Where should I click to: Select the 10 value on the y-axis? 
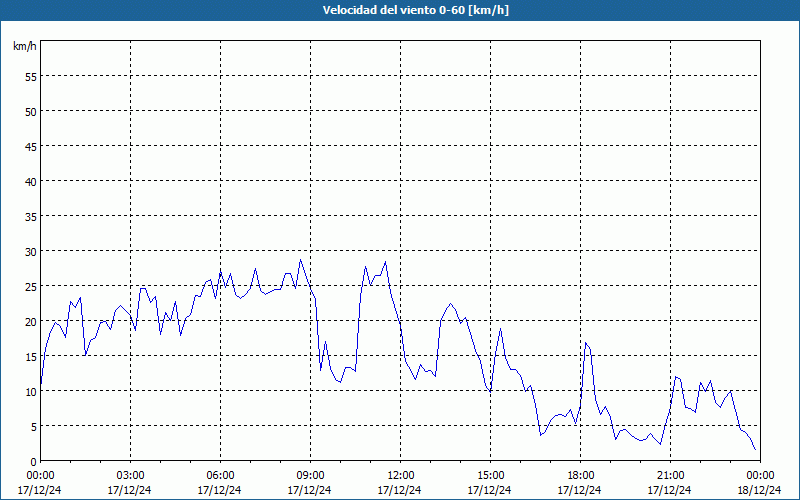point(31,391)
